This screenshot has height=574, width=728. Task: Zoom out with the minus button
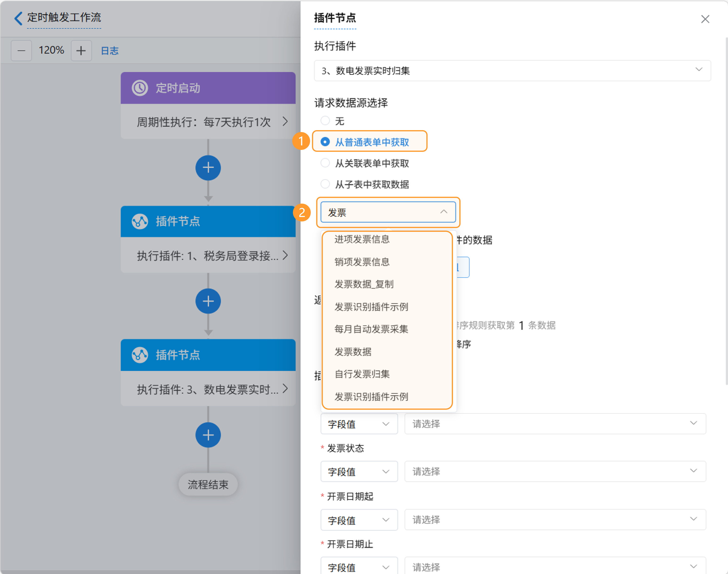[21, 51]
